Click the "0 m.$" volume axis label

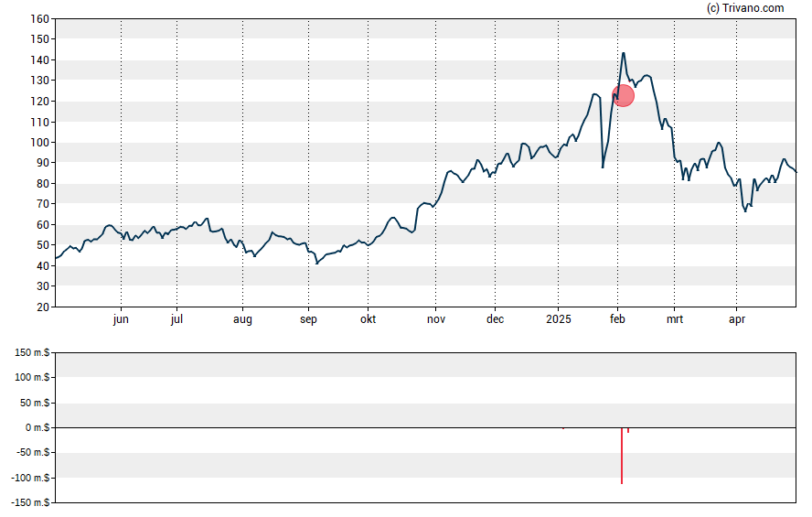(x=37, y=428)
